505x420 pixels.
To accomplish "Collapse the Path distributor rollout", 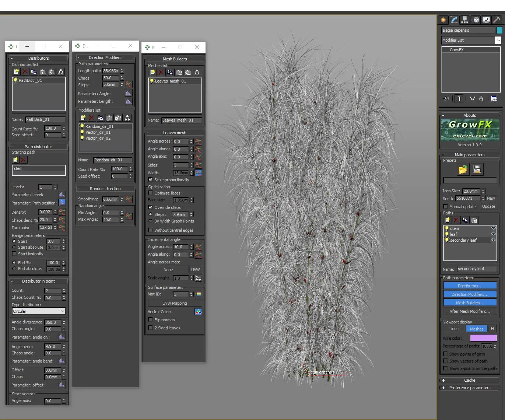I will [x=38, y=147].
